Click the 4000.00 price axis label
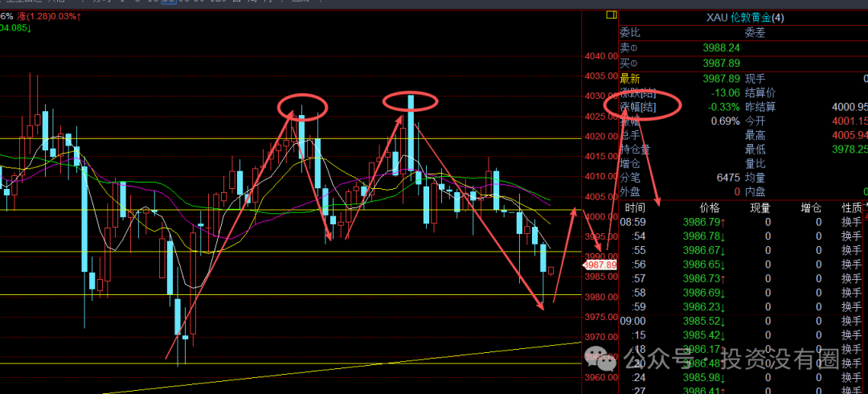868x394 pixels. point(601,216)
